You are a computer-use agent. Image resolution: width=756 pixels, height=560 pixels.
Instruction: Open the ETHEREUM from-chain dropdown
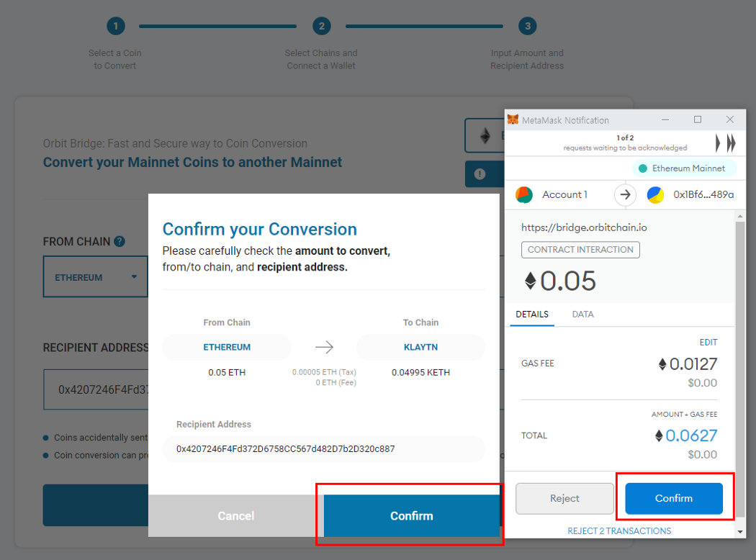[96, 276]
